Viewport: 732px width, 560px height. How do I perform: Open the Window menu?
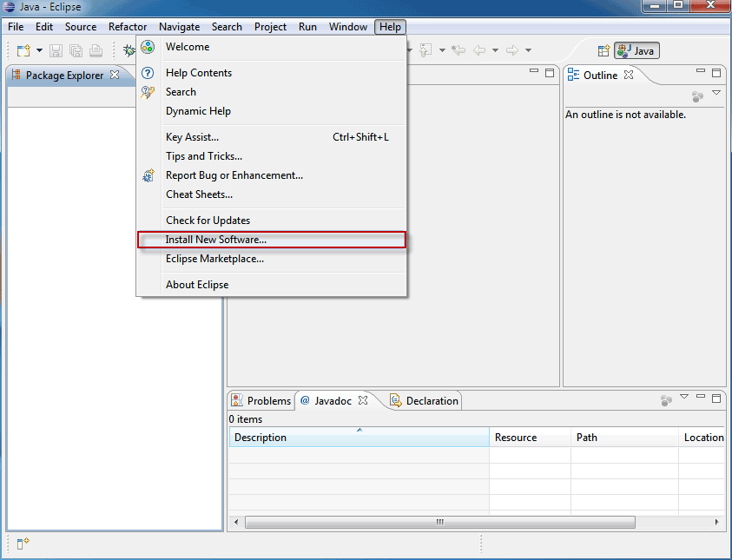click(x=348, y=27)
